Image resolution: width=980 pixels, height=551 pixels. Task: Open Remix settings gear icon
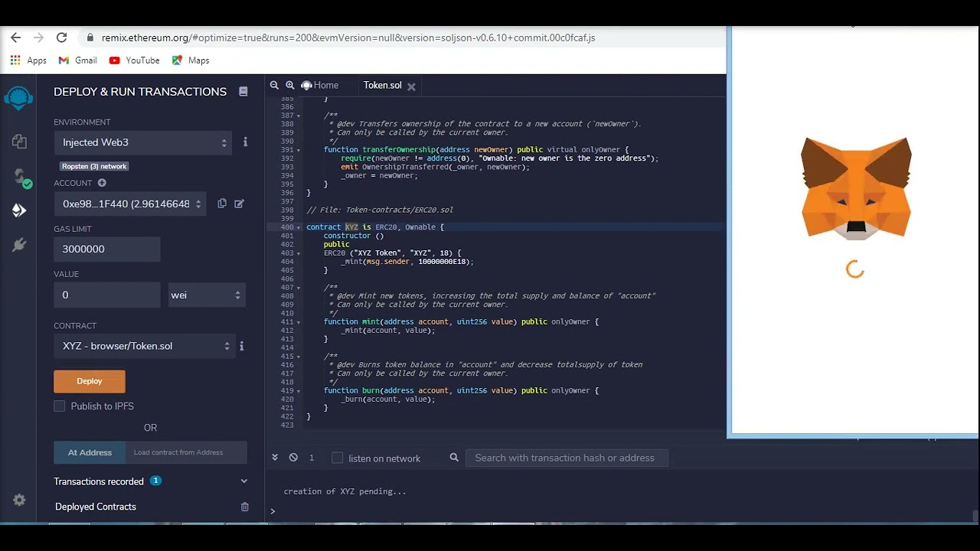19,500
